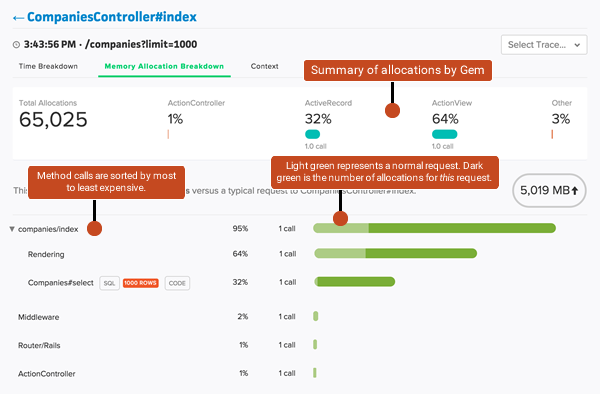The image size is (600, 394).
Task: Open the Context tab
Action: (264, 66)
